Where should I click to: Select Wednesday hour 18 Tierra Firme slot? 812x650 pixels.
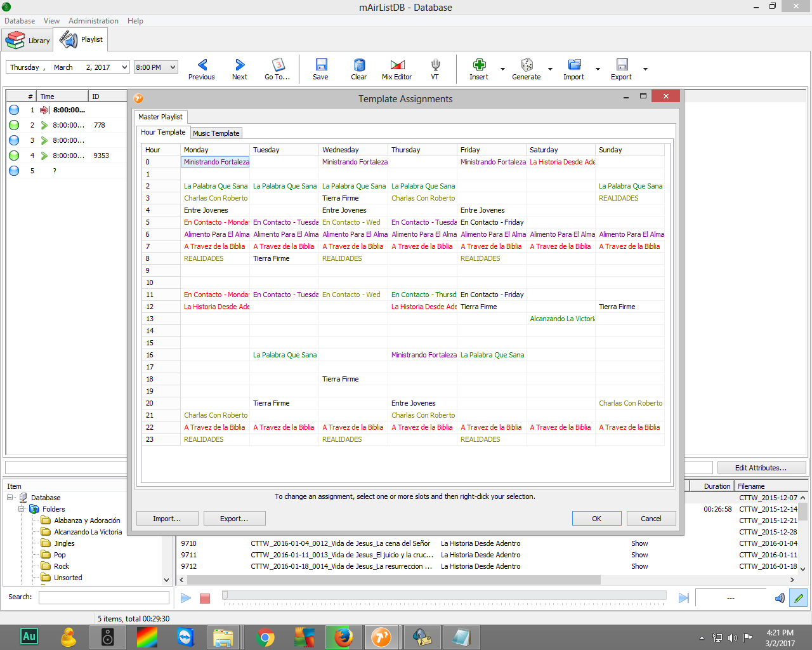[x=353, y=379]
